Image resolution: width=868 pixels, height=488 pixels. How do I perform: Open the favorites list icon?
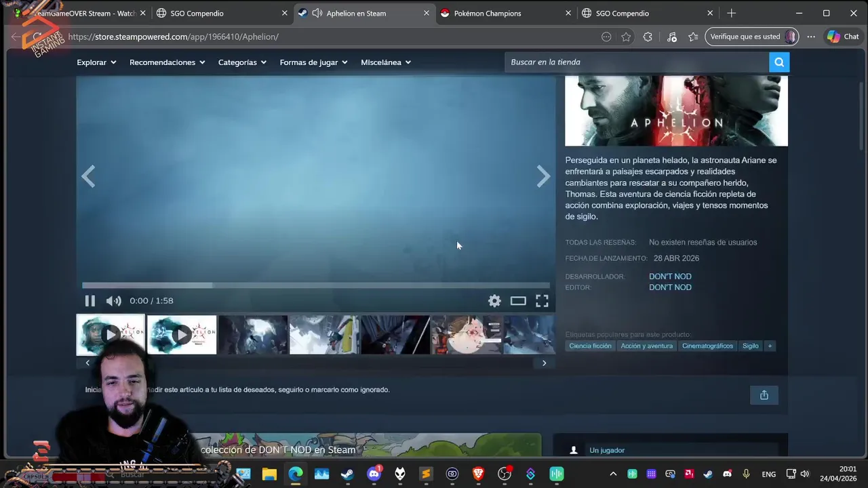point(693,37)
